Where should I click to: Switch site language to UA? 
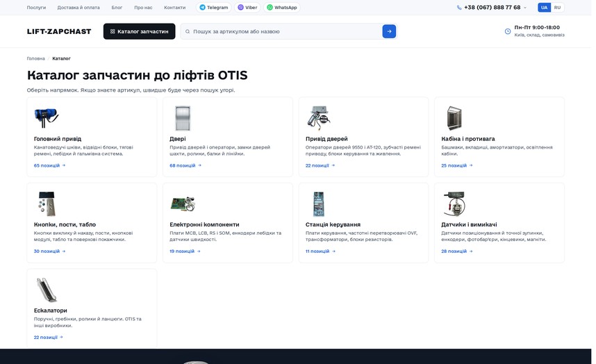[544, 8]
